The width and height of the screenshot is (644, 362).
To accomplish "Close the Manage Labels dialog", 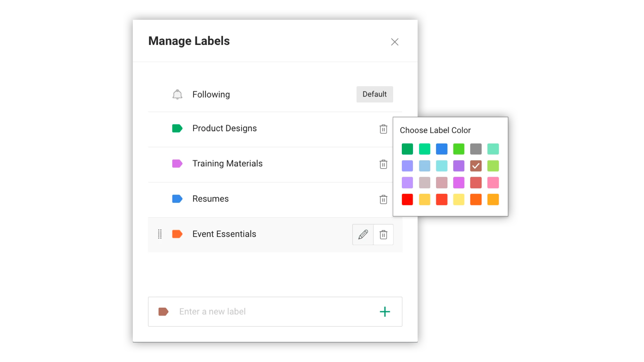I will 395,42.
